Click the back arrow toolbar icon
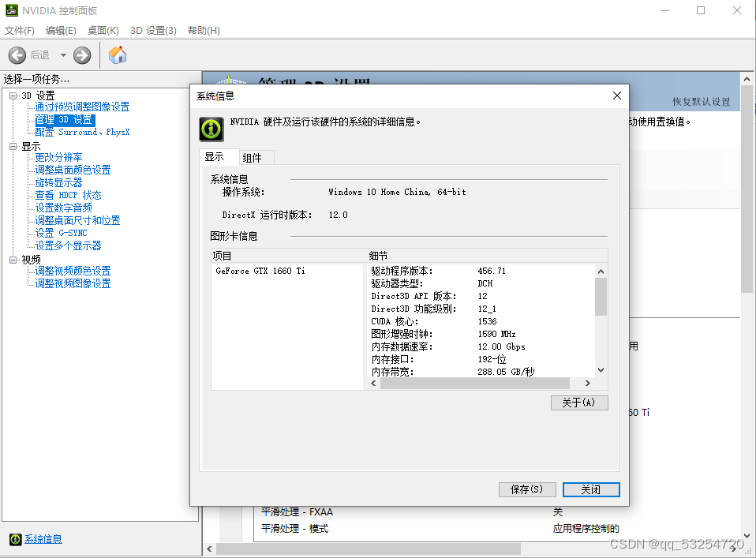 17,55
